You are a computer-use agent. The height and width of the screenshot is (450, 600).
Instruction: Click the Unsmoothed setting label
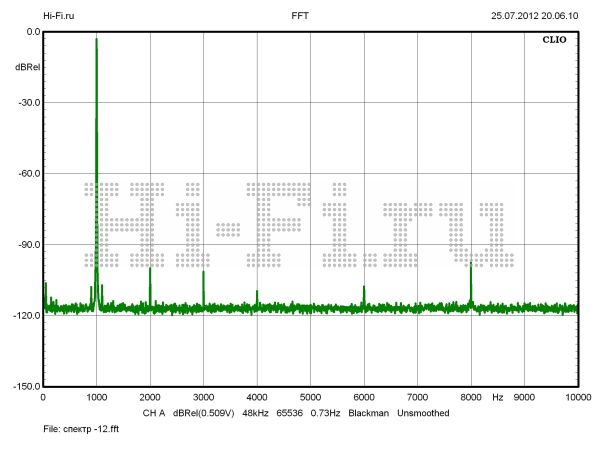point(429,413)
